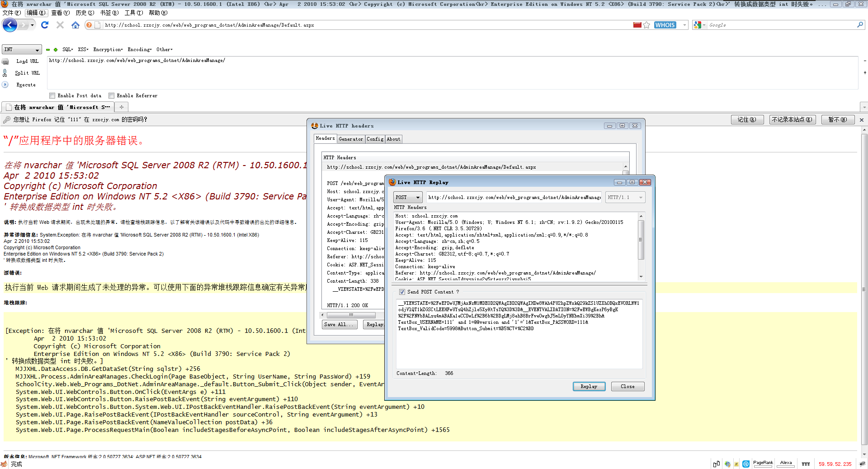Viewport: 868px width, 469px height.
Task: Click the HackBar URL textarea
Action: (x=453, y=73)
